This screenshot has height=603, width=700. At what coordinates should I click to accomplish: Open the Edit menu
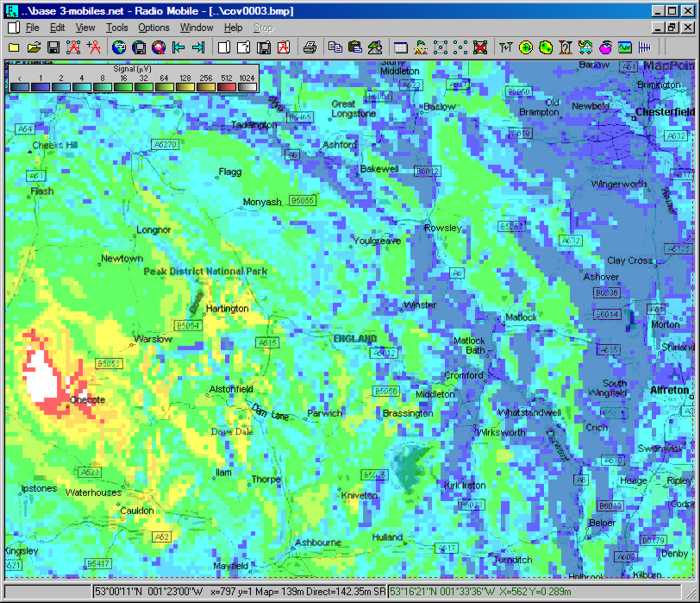[x=57, y=28]
